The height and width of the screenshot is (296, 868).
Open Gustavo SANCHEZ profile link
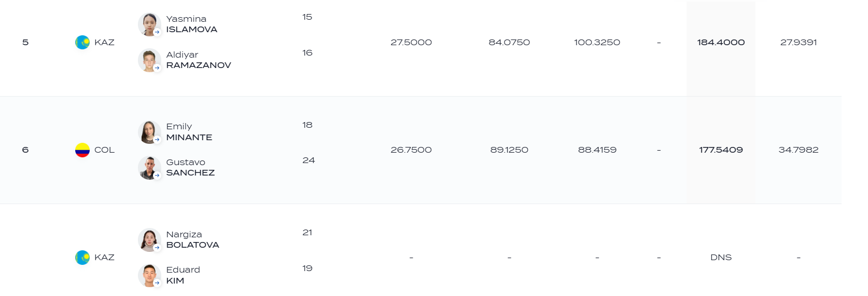pyautogui.click(x=190, y=168)
